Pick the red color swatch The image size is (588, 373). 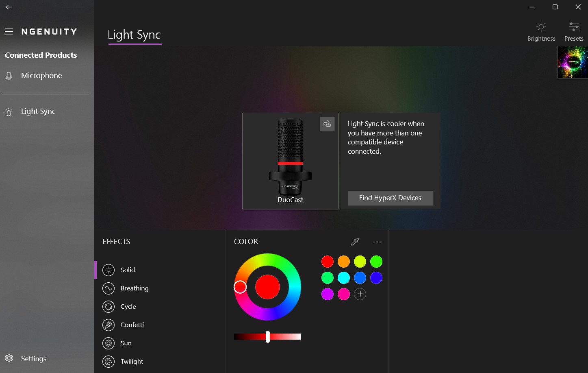pos(328,262)
